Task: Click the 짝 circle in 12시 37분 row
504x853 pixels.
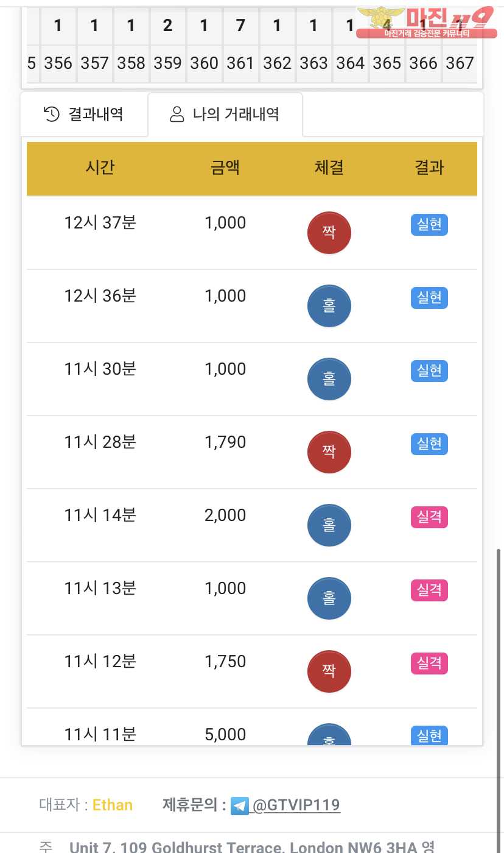Action: pyautogui.click(x=329, y=233)
